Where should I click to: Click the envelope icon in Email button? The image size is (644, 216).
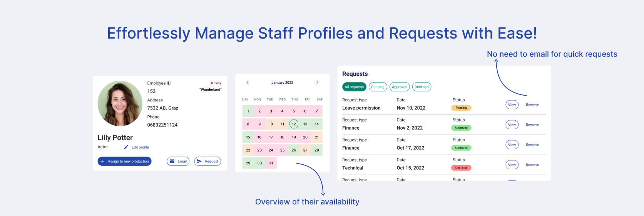172,161
